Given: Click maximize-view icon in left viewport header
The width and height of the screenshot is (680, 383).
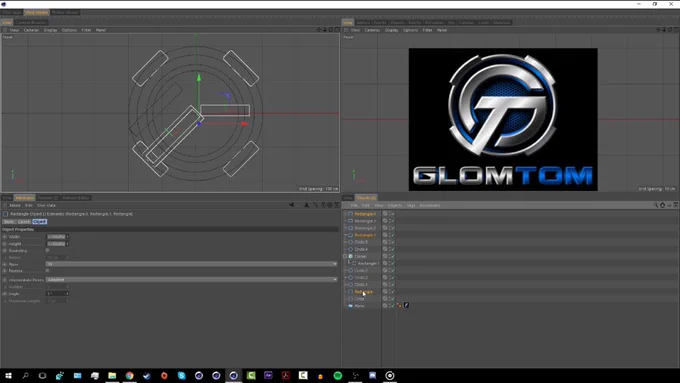Looking at the screenshot, I should coord(337,30).
